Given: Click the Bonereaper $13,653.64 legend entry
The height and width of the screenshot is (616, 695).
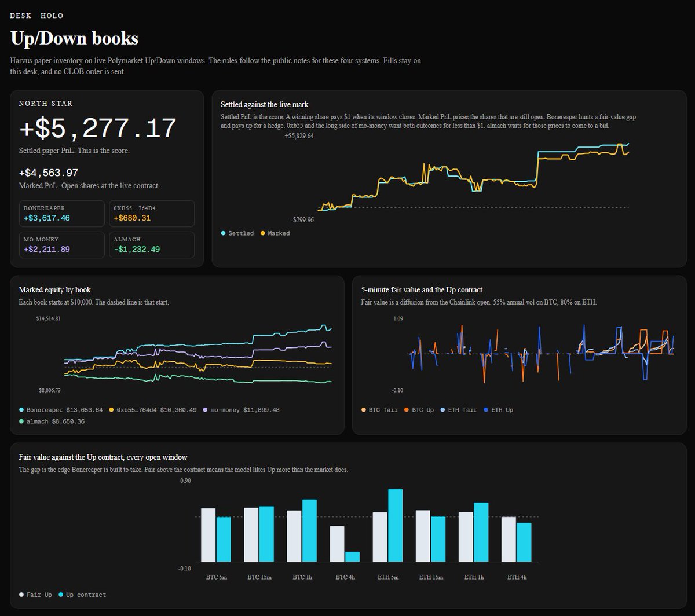Looking at the screenshot, I should click(x=61, y=410).
